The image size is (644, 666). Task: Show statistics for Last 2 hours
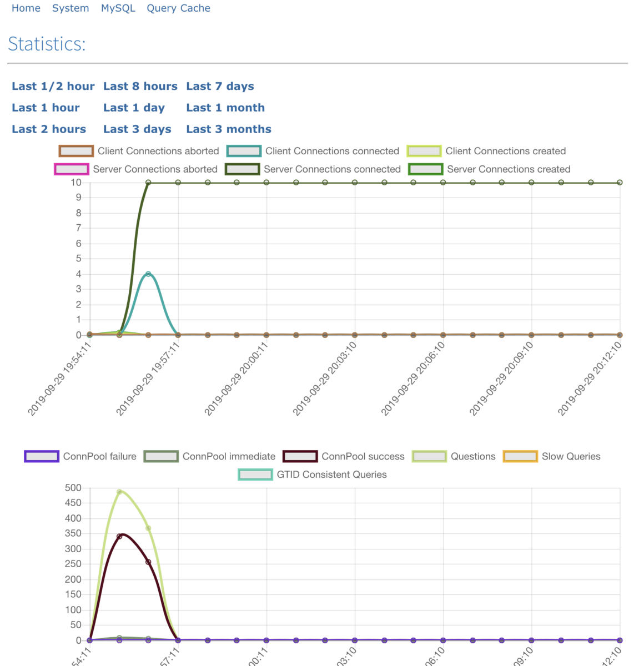click(49, 129)
